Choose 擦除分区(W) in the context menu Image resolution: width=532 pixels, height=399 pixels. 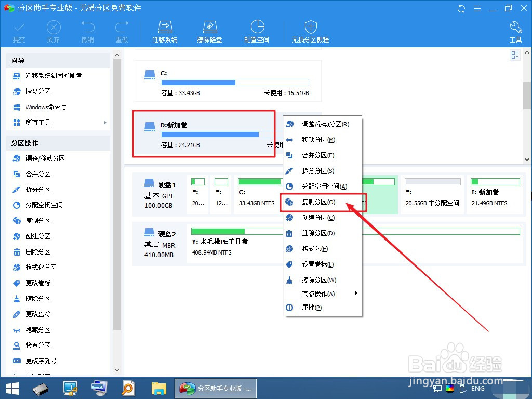click(x=322, y=280)
